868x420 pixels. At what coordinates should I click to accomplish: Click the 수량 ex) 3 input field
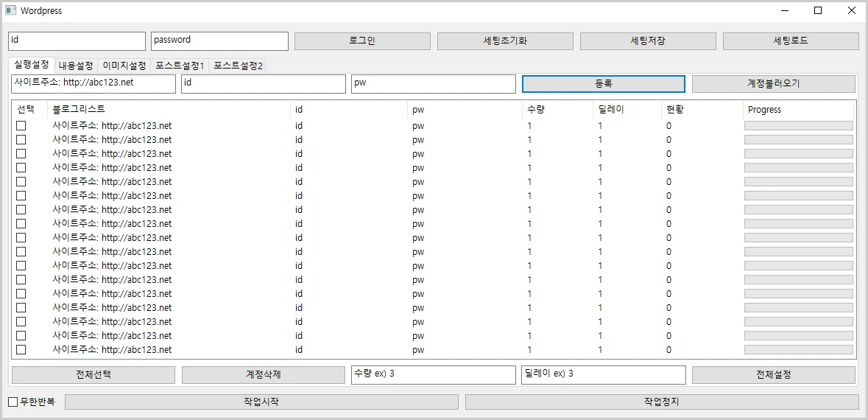[434, 374]
